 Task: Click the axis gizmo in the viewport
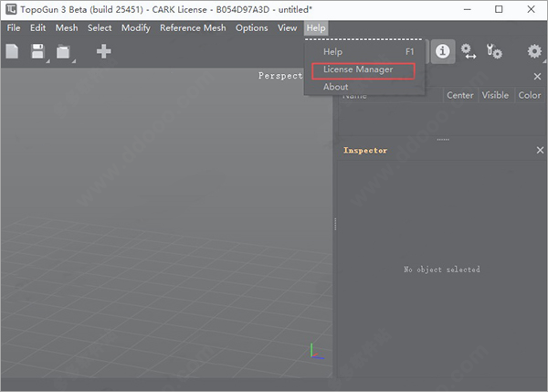(x=317, y=352)
